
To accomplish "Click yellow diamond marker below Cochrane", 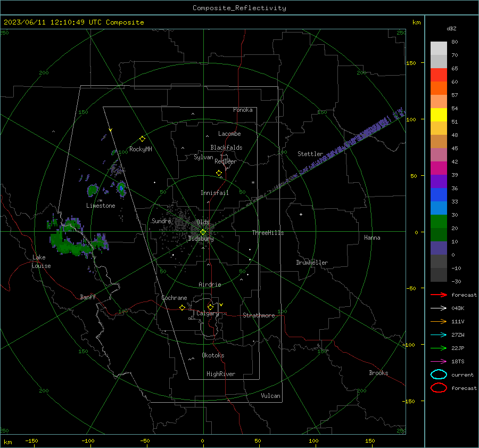I will tap(182, 307).
